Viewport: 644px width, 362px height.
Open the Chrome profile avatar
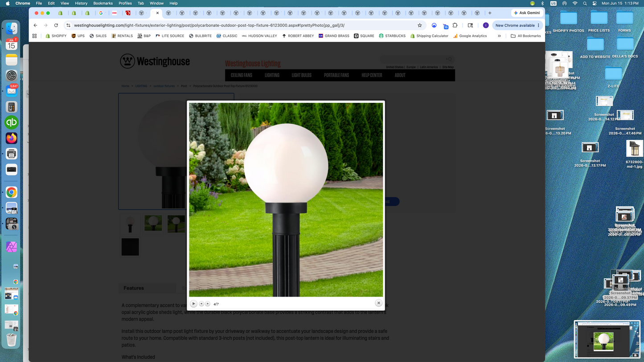click(486, 25)
